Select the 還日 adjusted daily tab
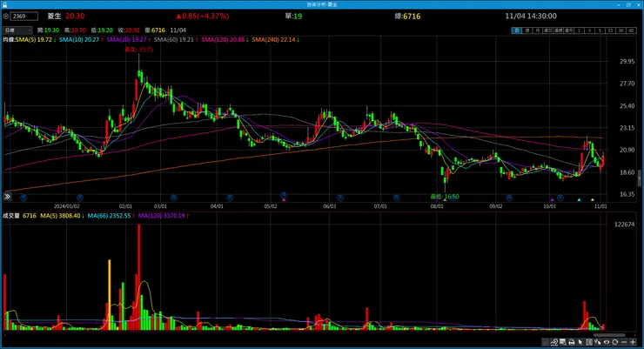The width and height of the screenshot is (644, 349). (547, 30)
